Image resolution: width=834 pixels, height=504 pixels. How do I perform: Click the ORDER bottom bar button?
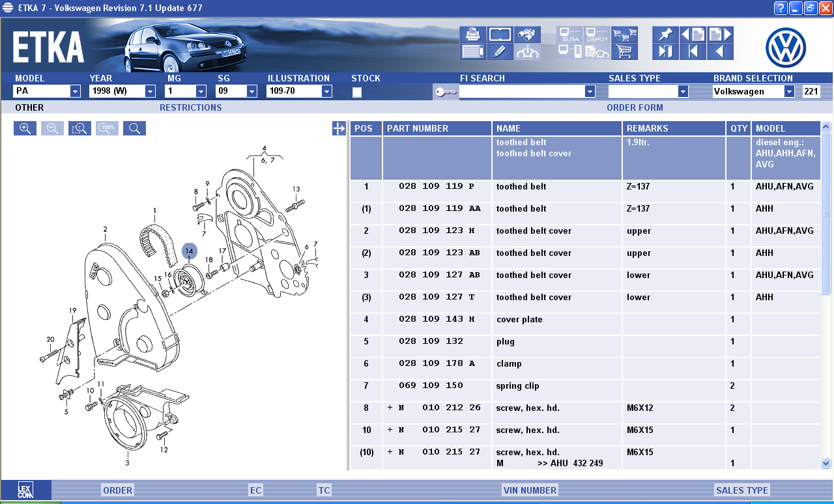pos(118,490)
